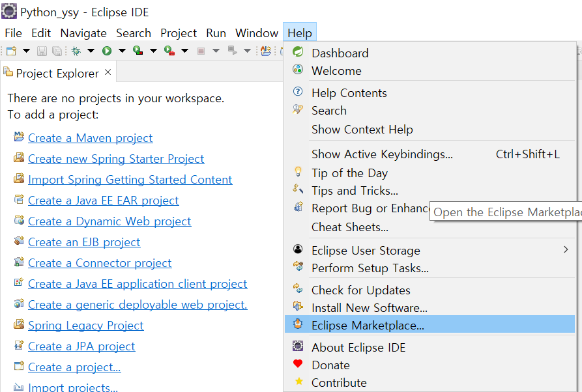This screenshot has height=392, width=582.
Task: Expand the Debug dropdown arrow
Action: click(x=91, y=51)
